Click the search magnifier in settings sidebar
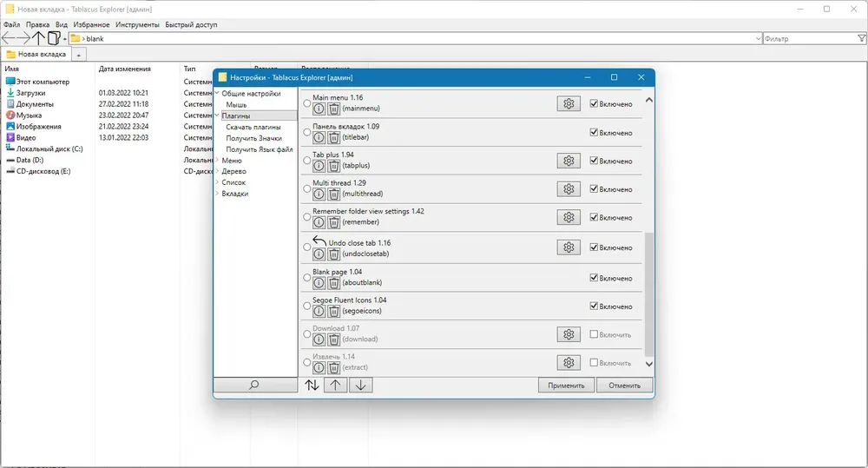The width and height of the screenshot is (868, 468). 255,385
